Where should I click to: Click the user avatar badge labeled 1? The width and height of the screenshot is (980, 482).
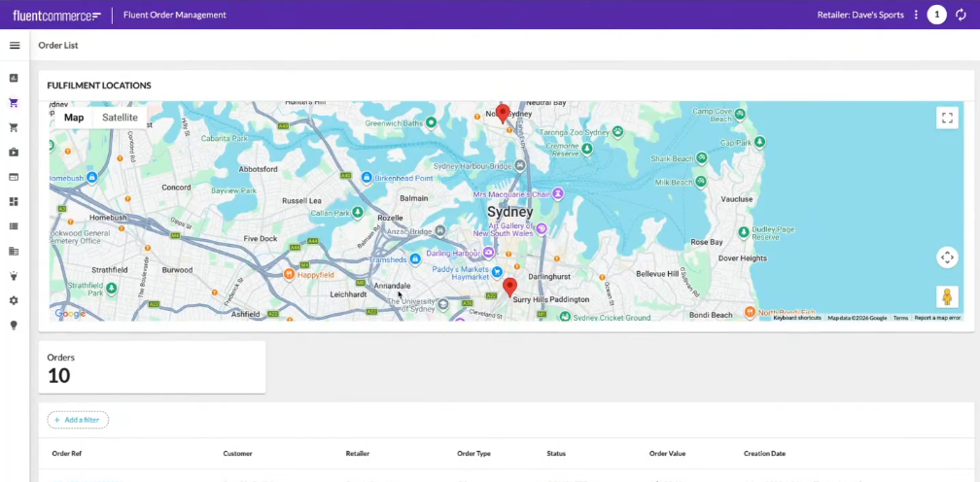936,15
